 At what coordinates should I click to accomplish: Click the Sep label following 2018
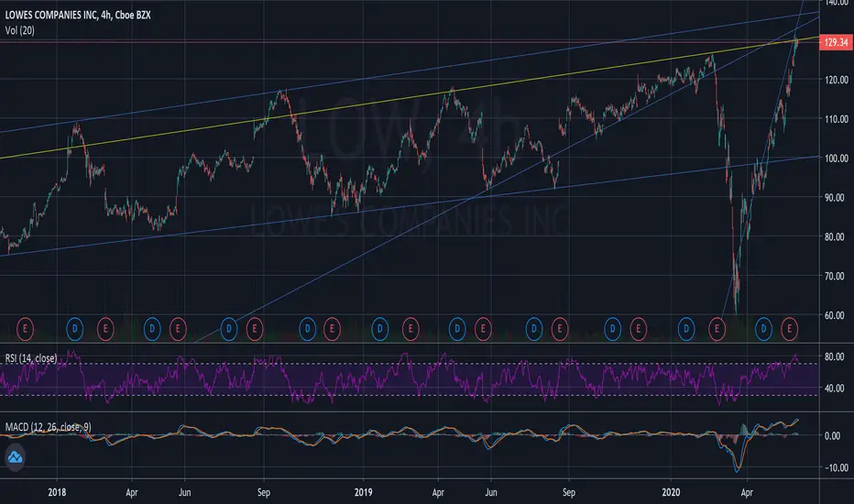pyautogui.click(x=264, y=492)
